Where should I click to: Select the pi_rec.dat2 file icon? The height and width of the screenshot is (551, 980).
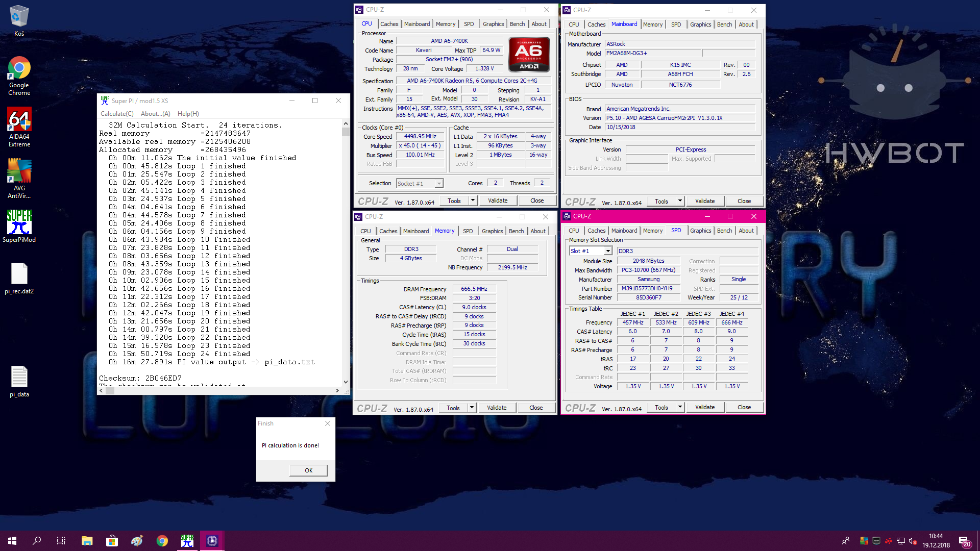tap(19, 279)
